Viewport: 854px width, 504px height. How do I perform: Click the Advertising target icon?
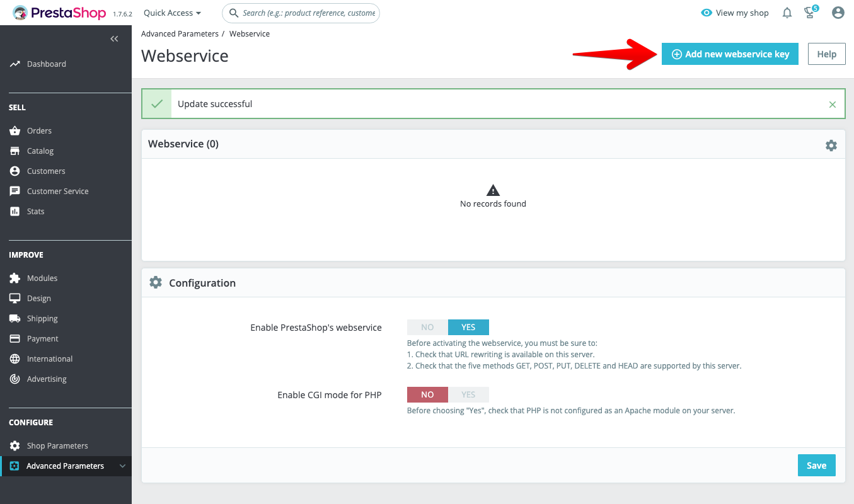coord(14,379)
